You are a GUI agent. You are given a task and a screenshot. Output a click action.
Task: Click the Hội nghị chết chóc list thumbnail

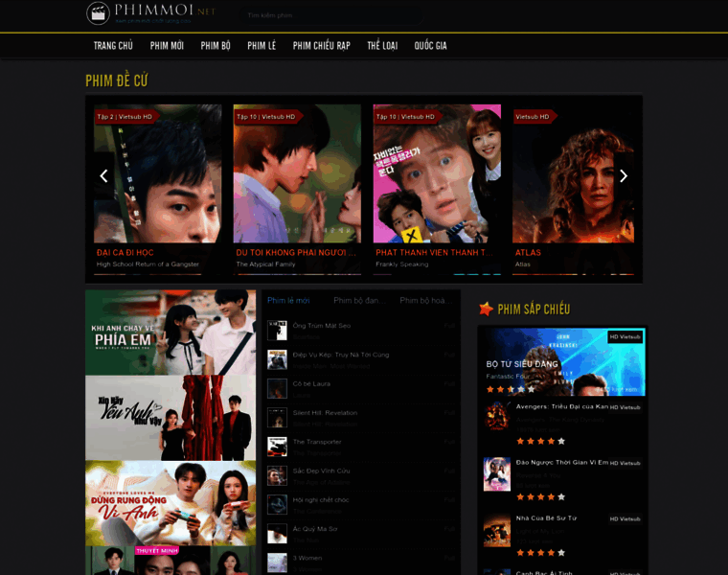point(277,504)
